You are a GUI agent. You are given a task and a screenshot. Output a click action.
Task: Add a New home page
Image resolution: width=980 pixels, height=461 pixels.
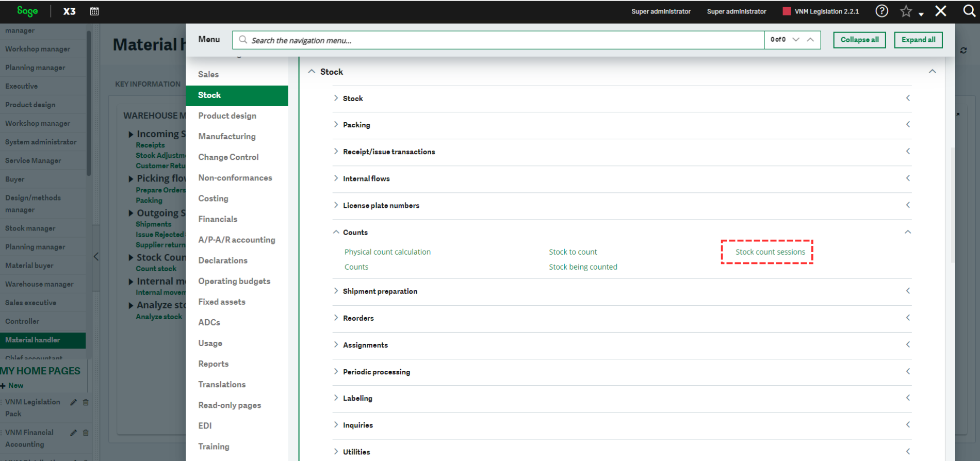(x=12, y=385)
